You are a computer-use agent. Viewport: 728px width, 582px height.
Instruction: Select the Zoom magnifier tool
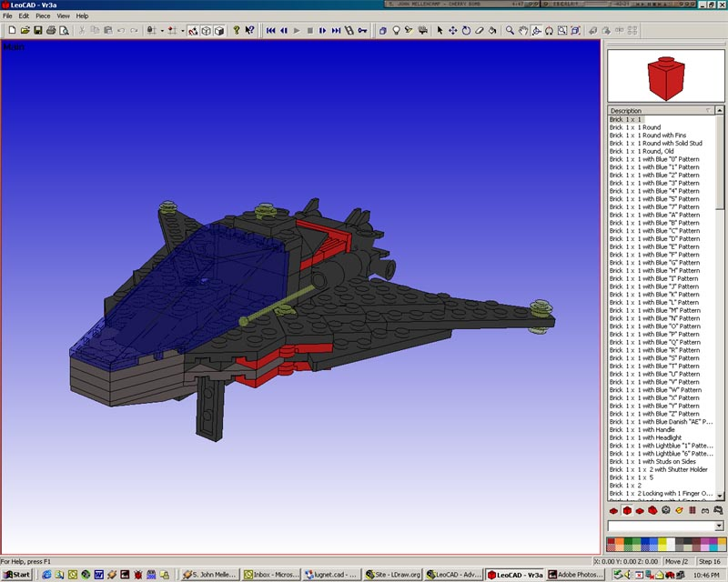pyautogui.click(x=509, y=30)
